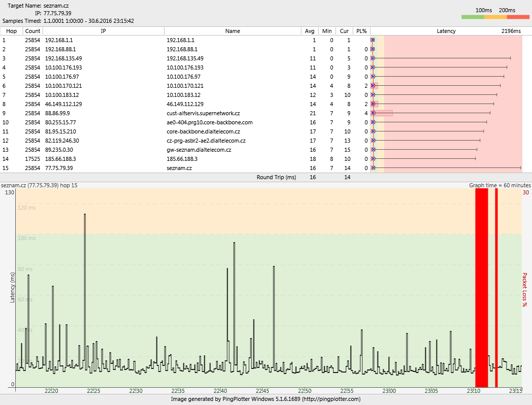Image resolution: width=532 pixels, height=405 pixels.
Task: Click the IP address 185.66.188.3
Action: 60,158
